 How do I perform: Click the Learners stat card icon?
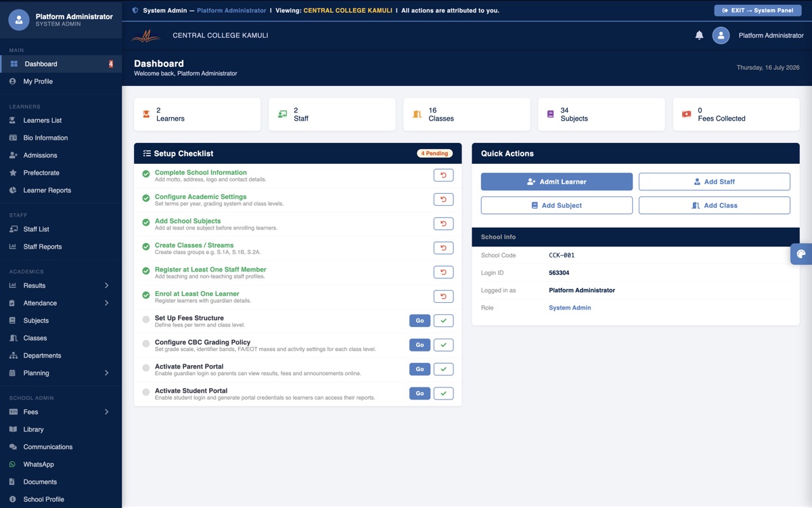coord(146,114)
